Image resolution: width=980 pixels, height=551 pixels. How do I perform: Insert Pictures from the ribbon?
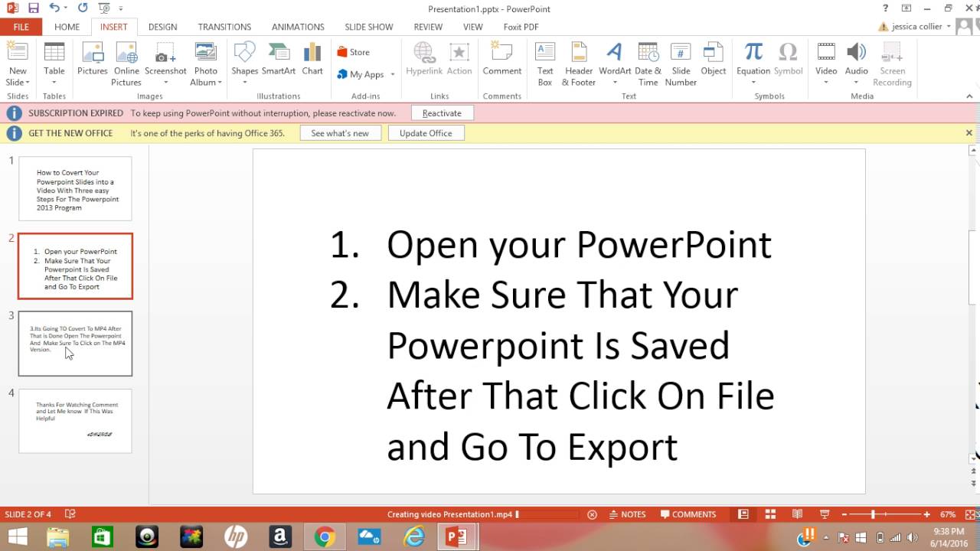(93, 60)
